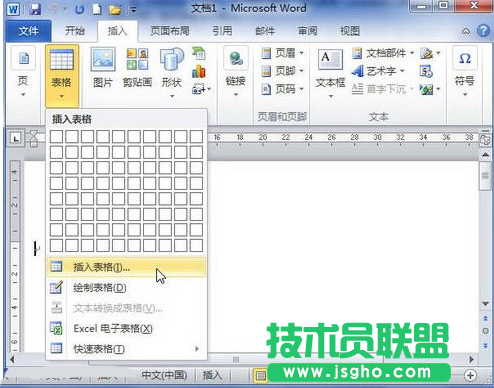The image size is (494, 388).
Task: Switch to the 页面布局 tab
Action: [x=170, y=31]
